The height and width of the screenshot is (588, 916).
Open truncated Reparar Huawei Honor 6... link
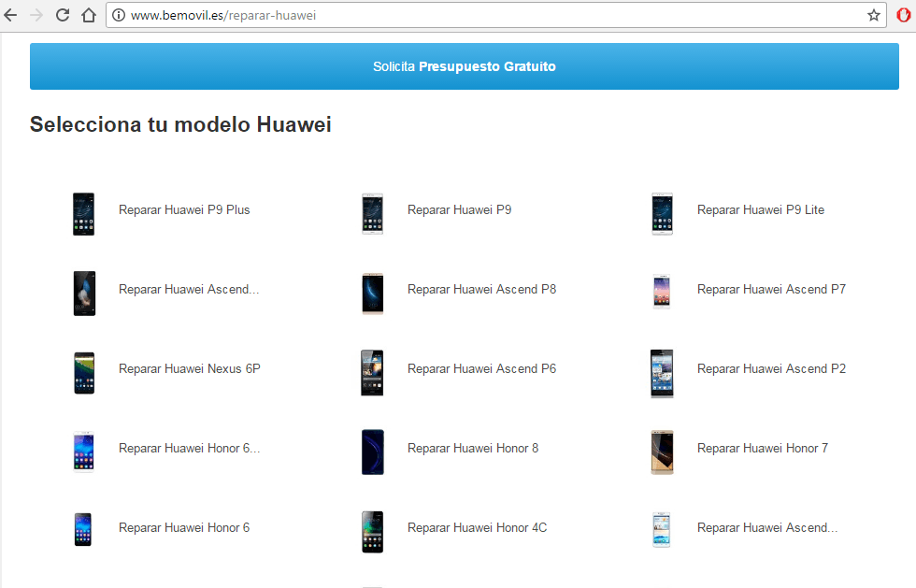[x=189, y=449]
